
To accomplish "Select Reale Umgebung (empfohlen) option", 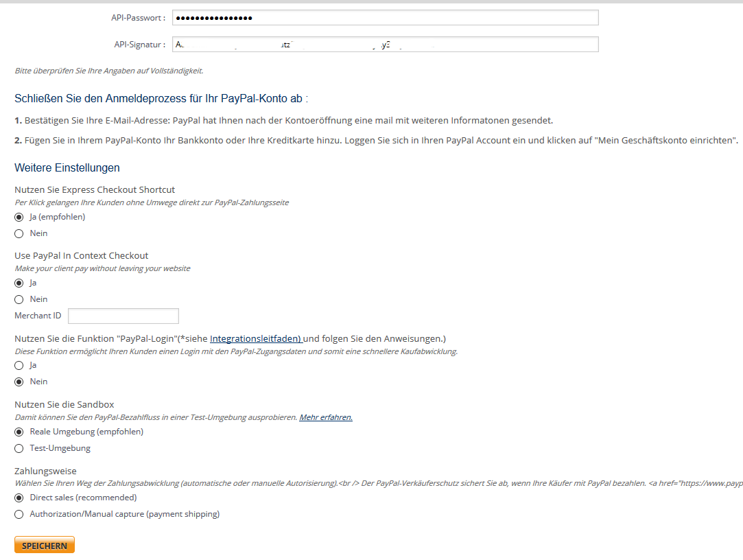I will pos(19,432).
